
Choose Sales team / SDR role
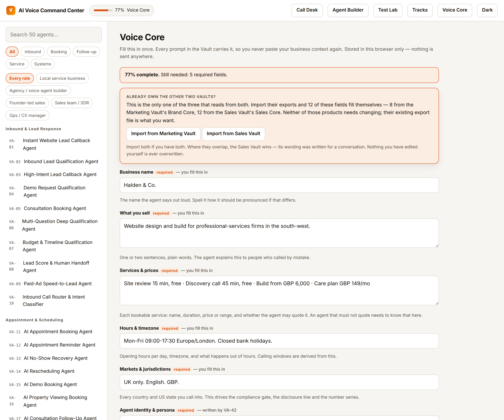[x=72, y=103]
